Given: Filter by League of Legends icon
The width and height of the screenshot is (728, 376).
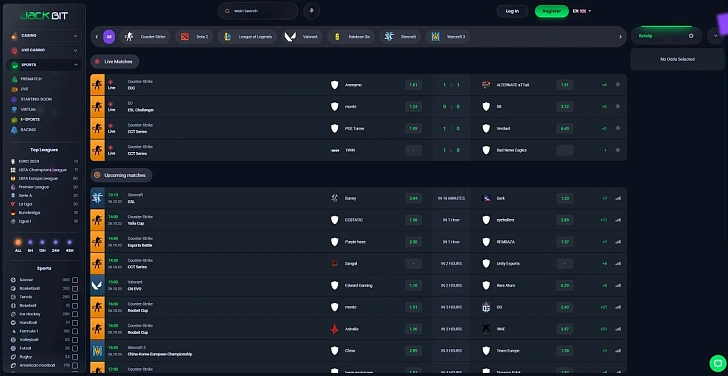Looking at the screenshot, I should (228, 37).
